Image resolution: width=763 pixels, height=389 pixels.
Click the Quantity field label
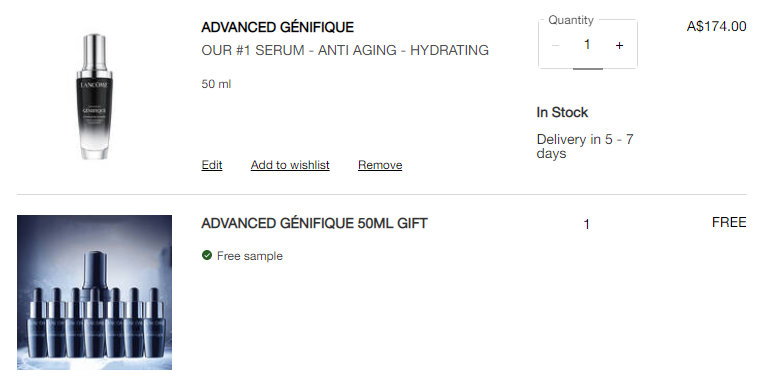(x=571, y=20)
